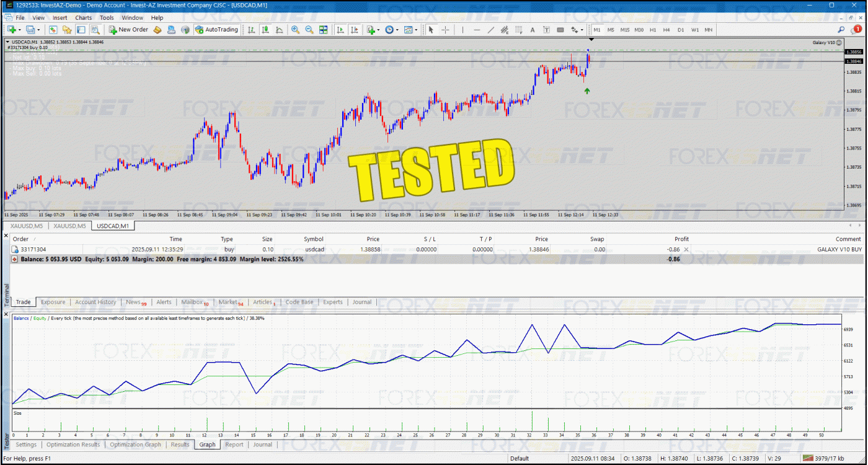Select the equidistant channel tool
Viewport: 868px width, 465px height.
(505, 29)
